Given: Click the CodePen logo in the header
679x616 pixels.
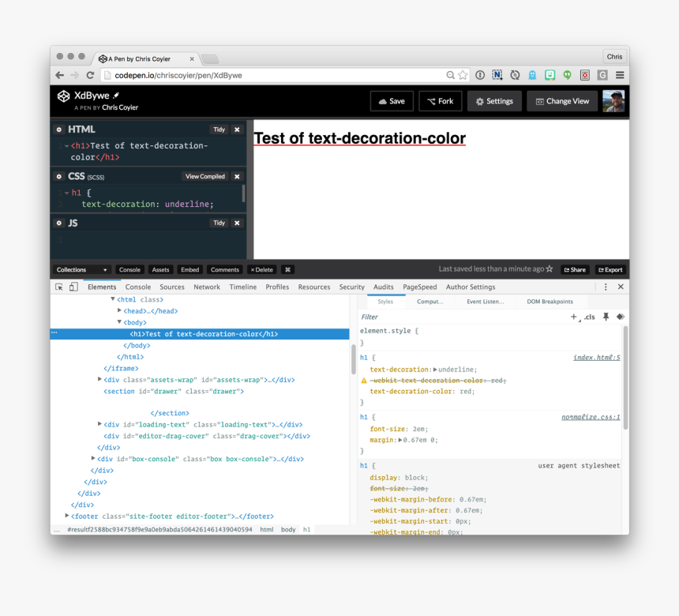Looking at the screenshot, I should 64,96.
